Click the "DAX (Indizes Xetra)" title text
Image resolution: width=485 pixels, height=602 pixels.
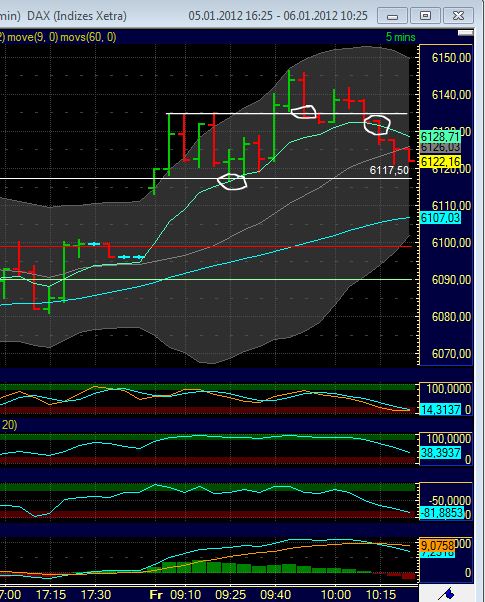click(x=77, y=16)
